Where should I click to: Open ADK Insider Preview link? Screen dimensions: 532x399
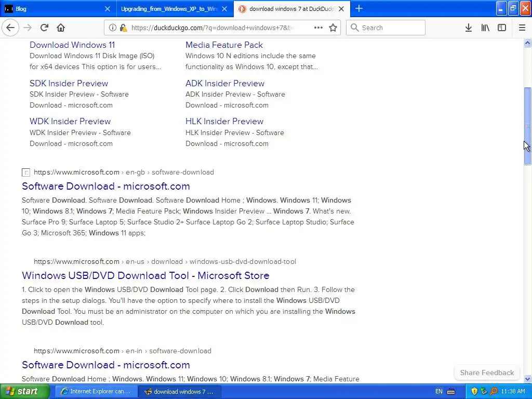click(224, 83)
